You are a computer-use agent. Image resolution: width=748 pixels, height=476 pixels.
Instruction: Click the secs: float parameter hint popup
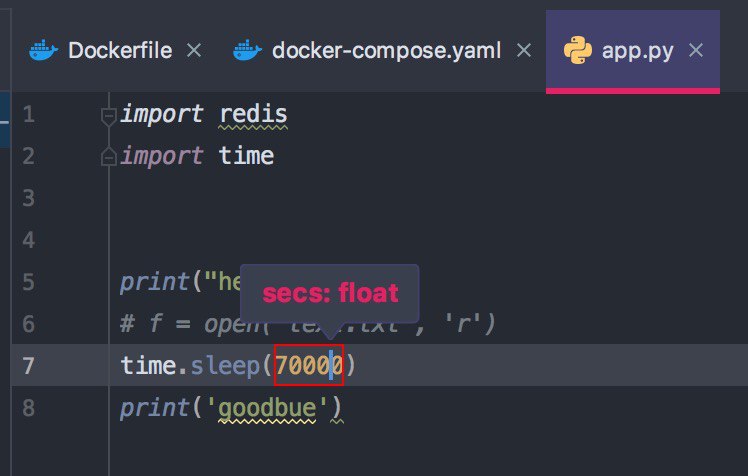coord(330,293)
